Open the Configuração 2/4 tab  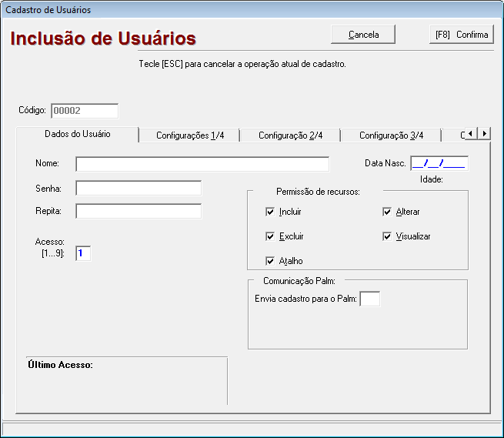[290, 135]
